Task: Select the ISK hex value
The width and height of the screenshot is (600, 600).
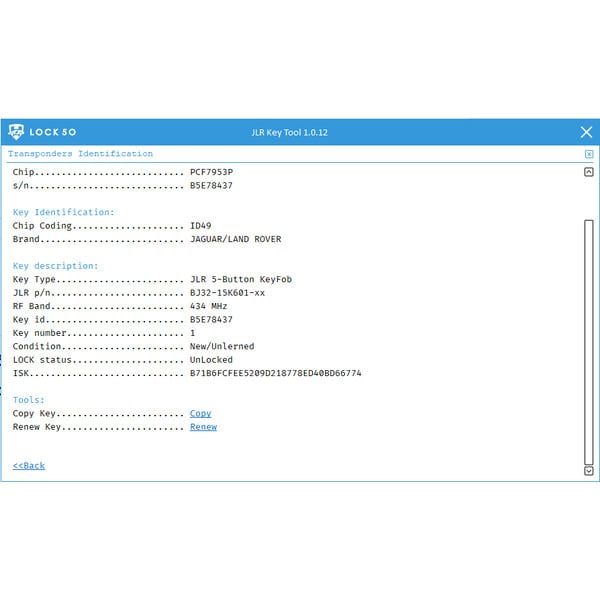Action: point(275,373)
